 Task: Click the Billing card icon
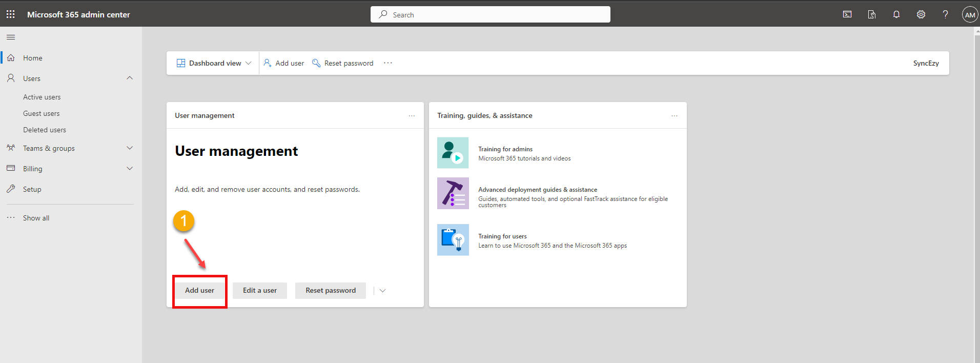pos(11,168)
